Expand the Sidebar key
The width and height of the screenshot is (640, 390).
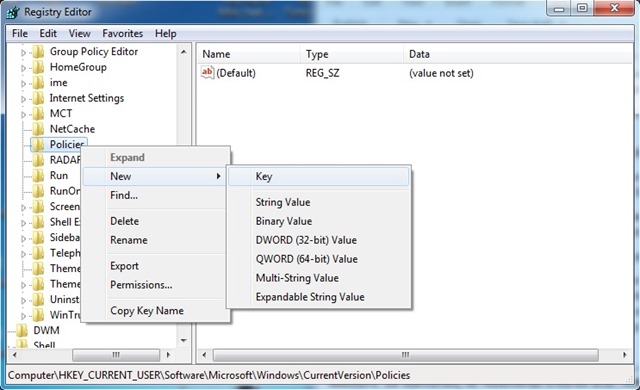click(x=23, y=239)
